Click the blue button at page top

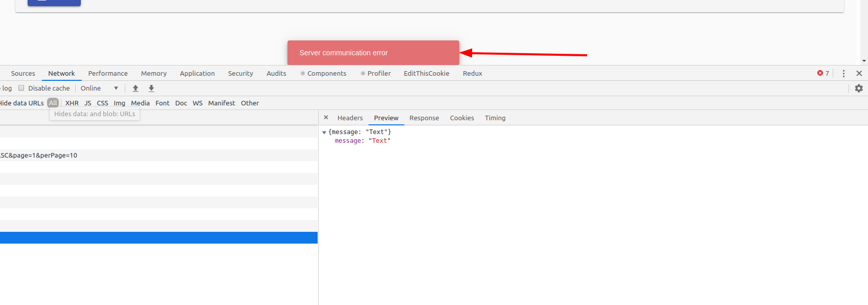(54, 3)
